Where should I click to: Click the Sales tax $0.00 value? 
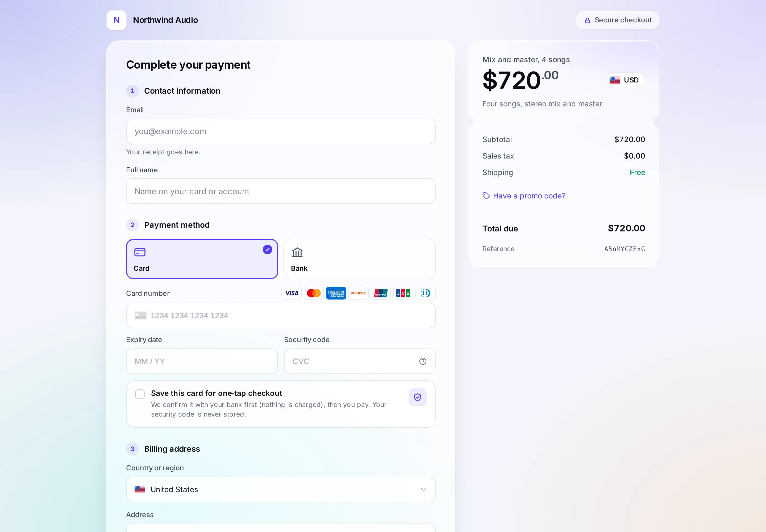tap(634, 156)
